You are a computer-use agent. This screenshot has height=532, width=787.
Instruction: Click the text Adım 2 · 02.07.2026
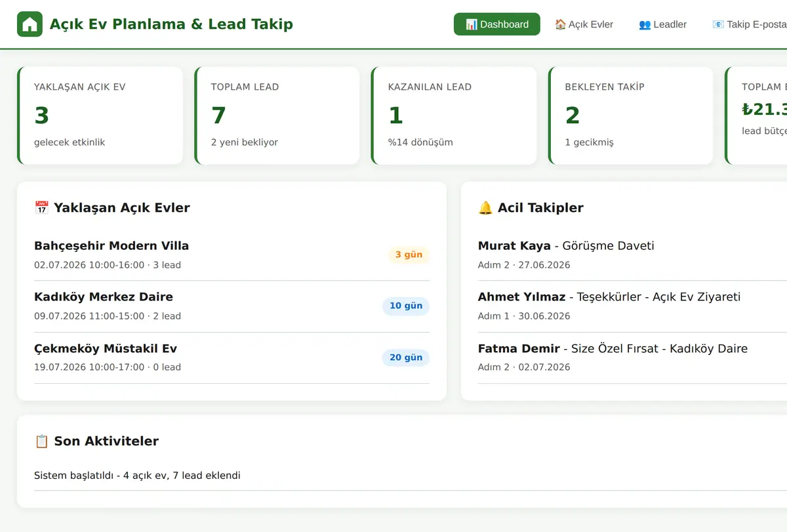coord(524,367)
